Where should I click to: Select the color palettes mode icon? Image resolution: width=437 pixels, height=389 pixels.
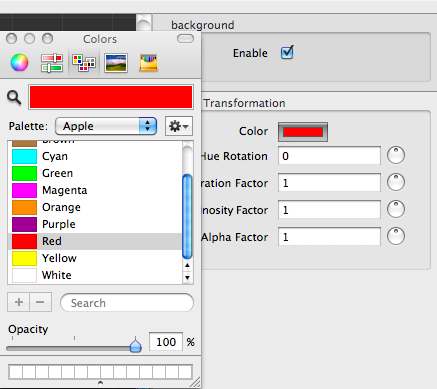click(84, 63)
